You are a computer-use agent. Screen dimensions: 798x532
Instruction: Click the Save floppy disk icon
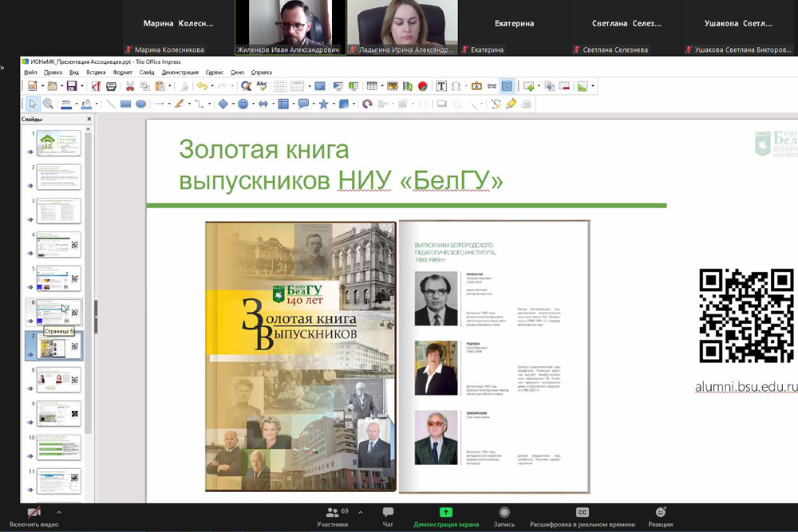pos(71,86)
